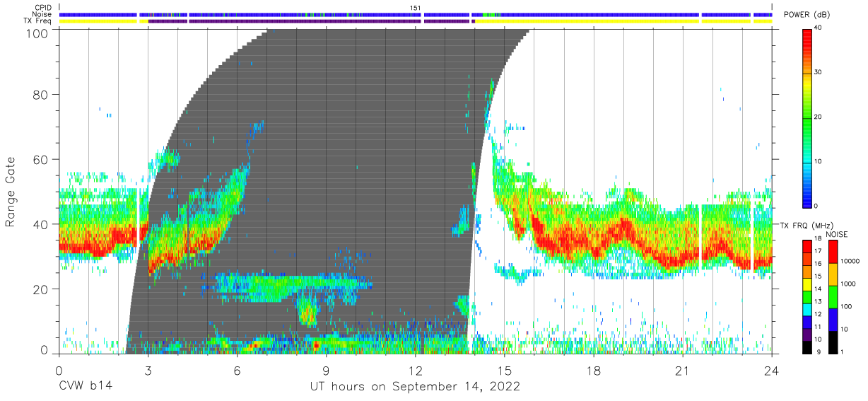Click the 21 hour tick label
868x401 pixels.
coord(683,371)
